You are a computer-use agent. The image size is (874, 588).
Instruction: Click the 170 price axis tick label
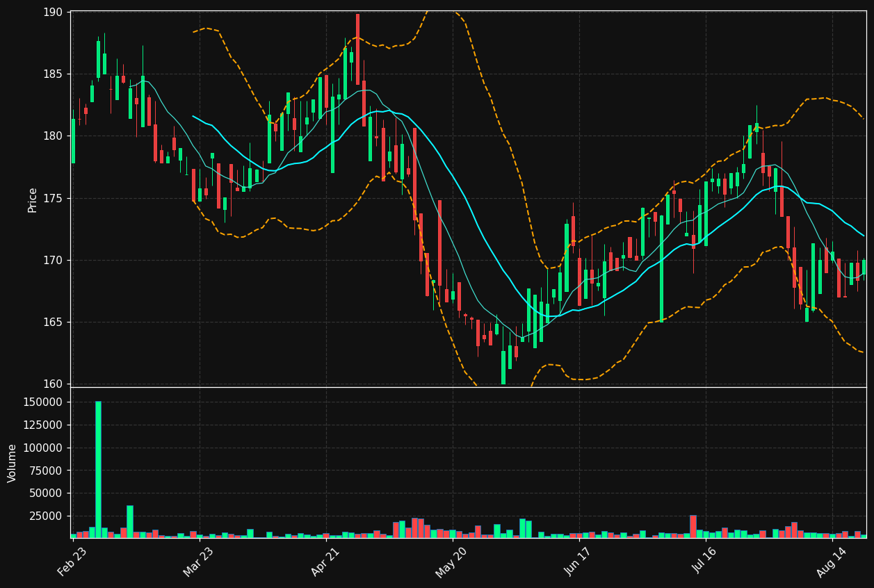click(52, 260)
